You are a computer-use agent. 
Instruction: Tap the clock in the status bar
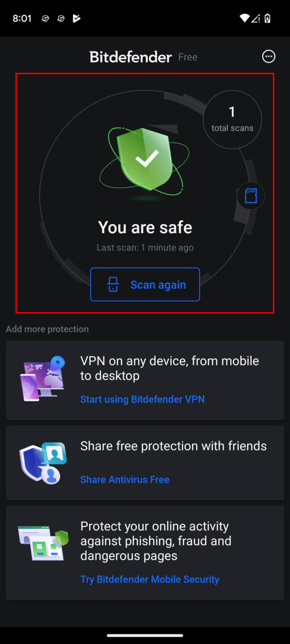[22, 18]
